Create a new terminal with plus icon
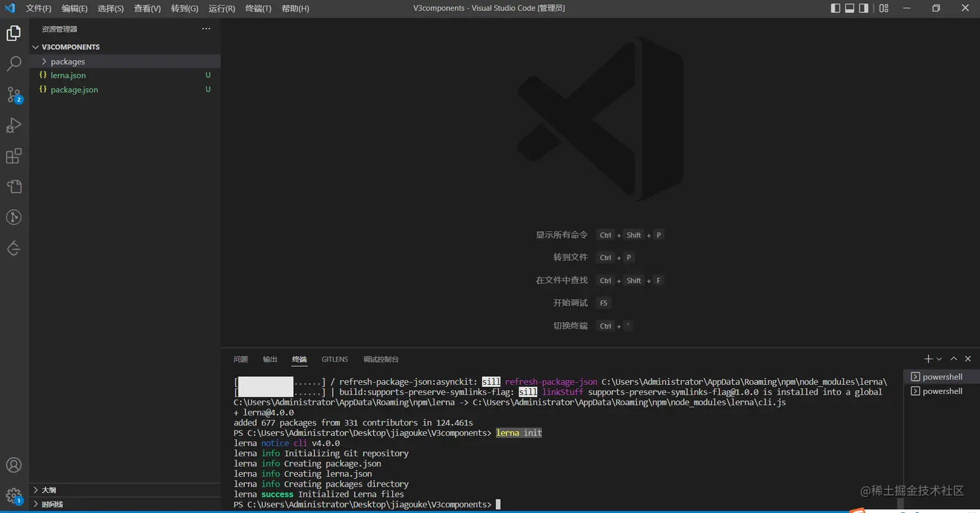 coord(928,359)
